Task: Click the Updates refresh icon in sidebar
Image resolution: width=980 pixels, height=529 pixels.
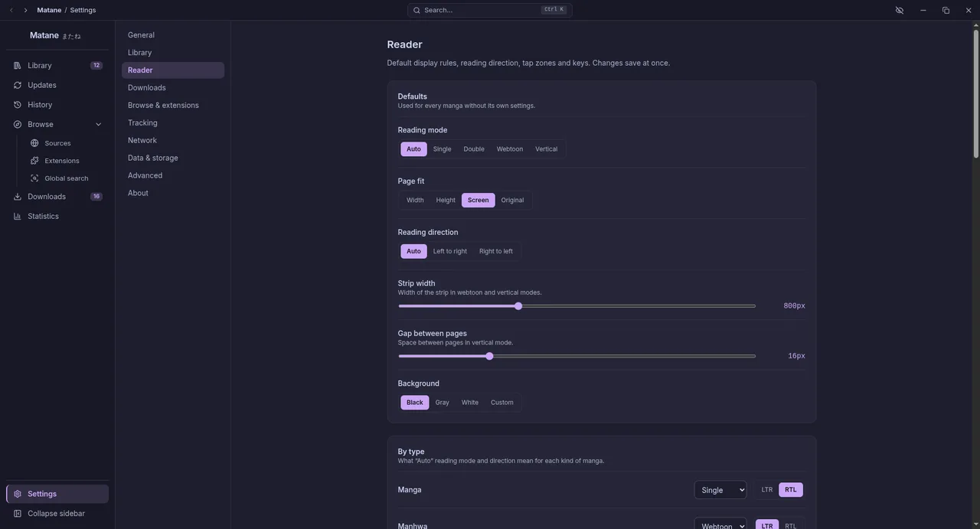Action: point(17,85)
